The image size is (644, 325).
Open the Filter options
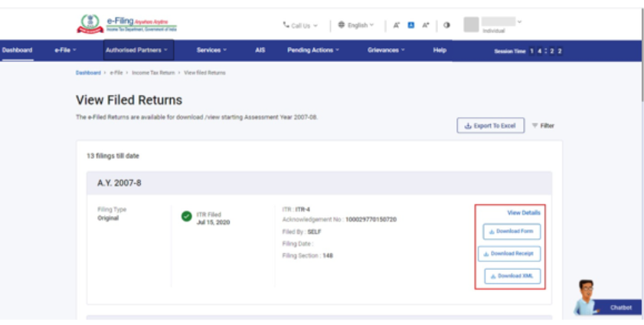[543, 126]
